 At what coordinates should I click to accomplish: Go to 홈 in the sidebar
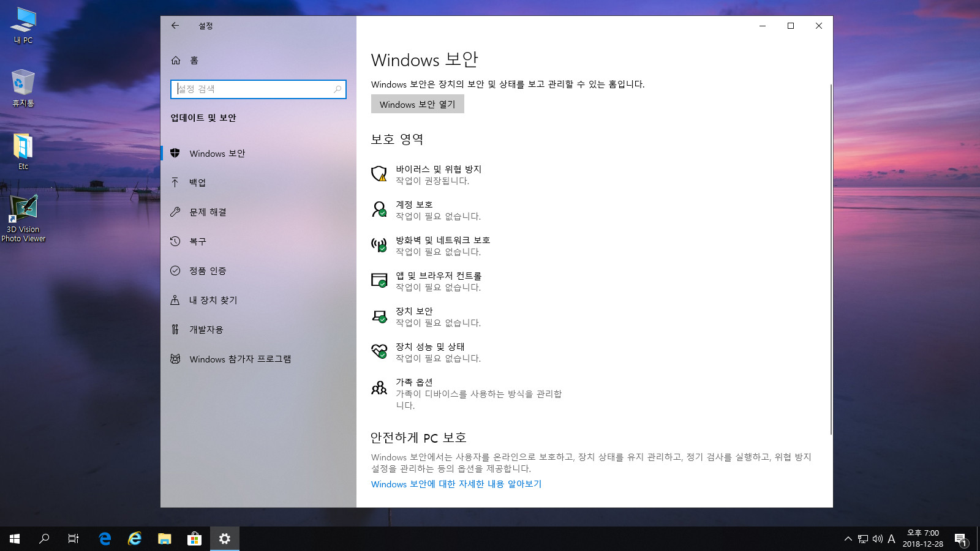[x=258, y=60]
